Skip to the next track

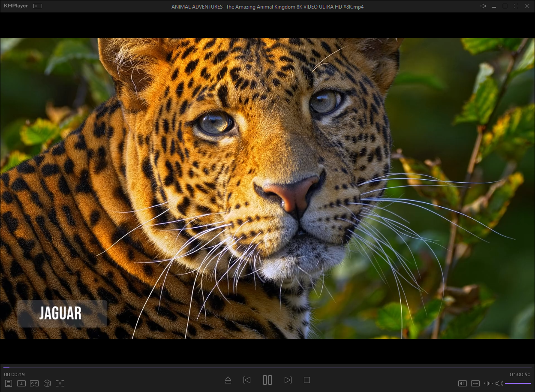[288, 380]
